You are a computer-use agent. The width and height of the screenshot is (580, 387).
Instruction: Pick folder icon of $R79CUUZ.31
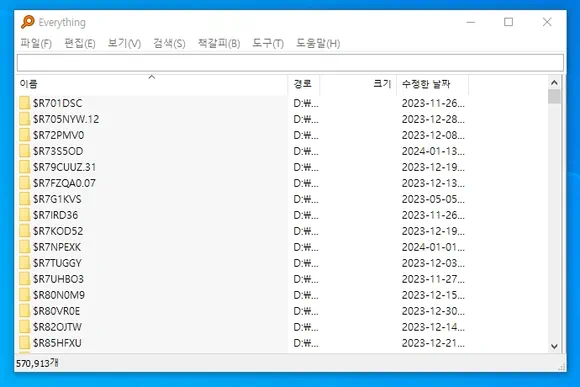(x=24, y=167)
